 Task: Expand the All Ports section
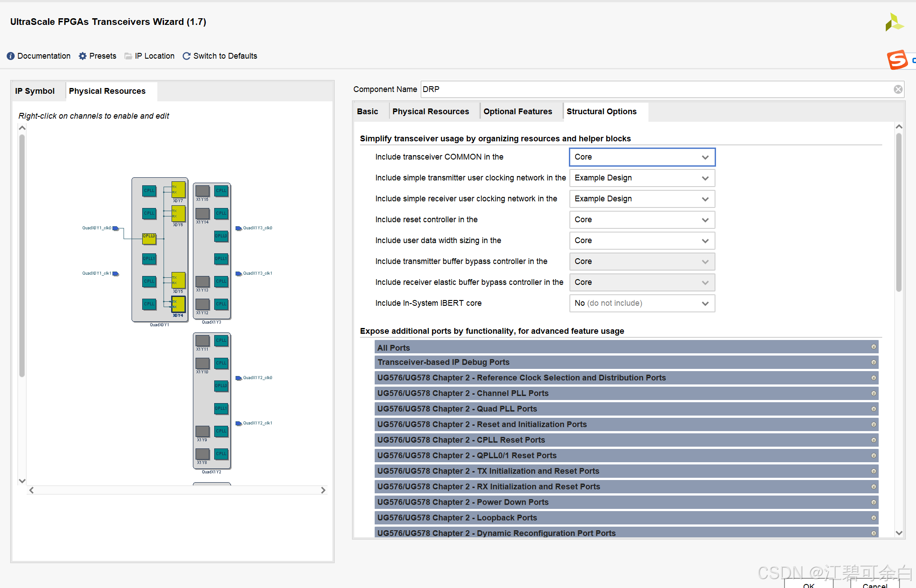coord(873,347)
